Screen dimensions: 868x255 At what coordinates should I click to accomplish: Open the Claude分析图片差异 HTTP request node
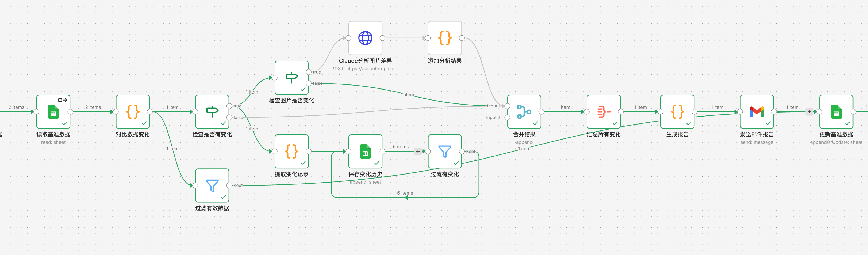click(x=365, y=38)
